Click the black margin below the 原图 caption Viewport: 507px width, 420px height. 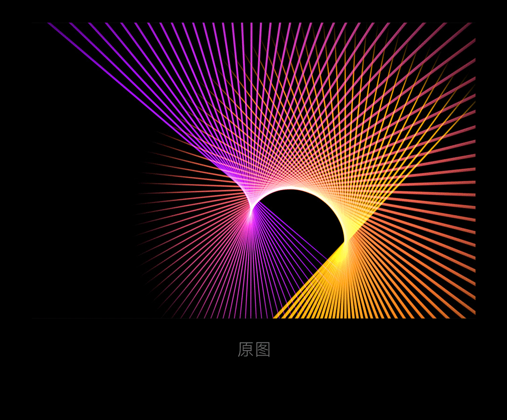point(253,390)
